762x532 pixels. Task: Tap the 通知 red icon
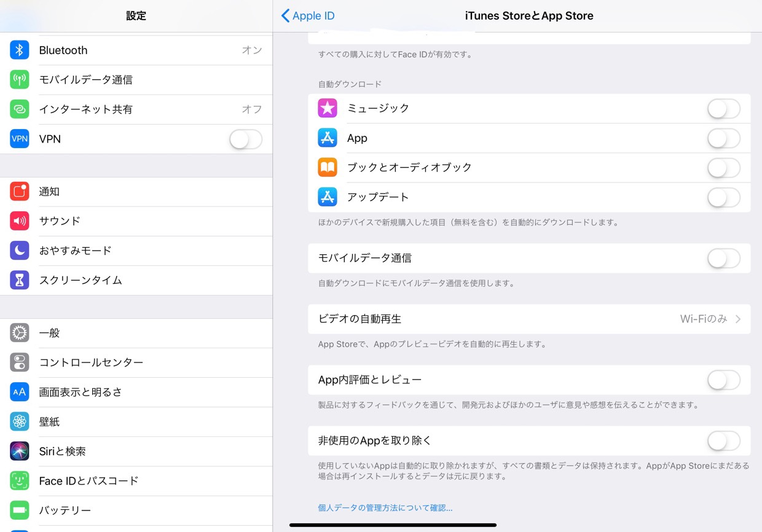tap(20, 192)
